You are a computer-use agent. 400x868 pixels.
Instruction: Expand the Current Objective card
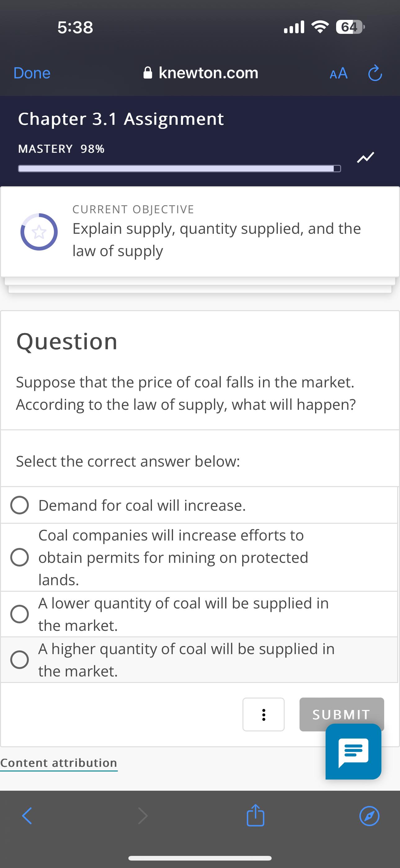point(200,232)
